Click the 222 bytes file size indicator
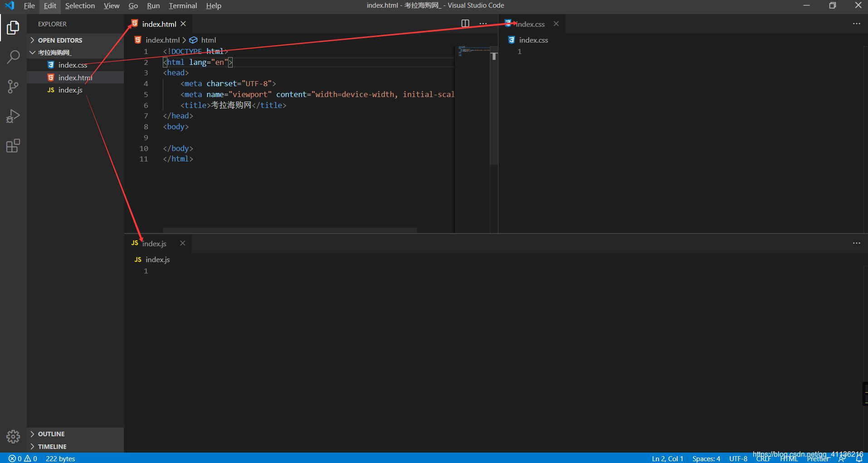 (60, 458)
